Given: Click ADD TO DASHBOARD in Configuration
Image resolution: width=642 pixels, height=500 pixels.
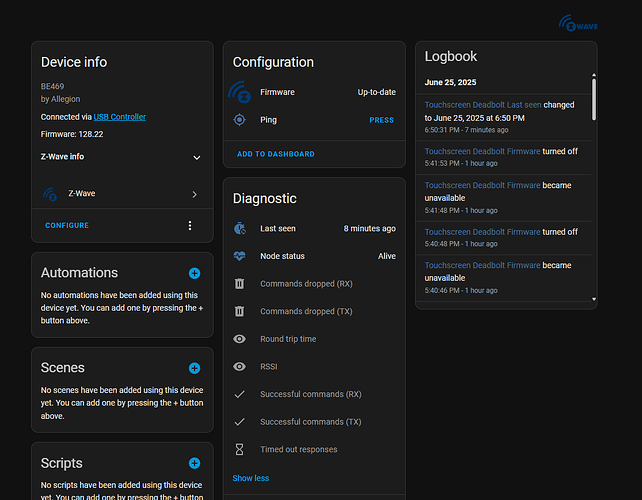Looking at the screenshot, I should (276, 154).
